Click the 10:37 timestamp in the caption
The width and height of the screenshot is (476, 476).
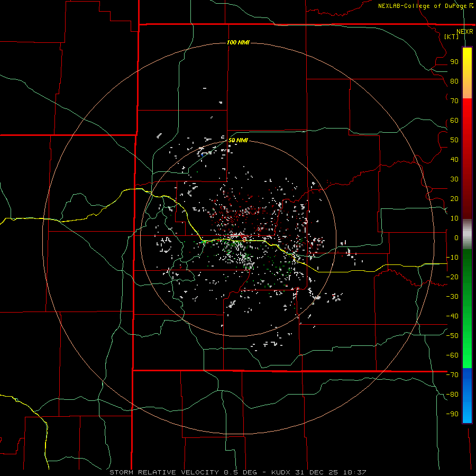(x=354, y=472)
